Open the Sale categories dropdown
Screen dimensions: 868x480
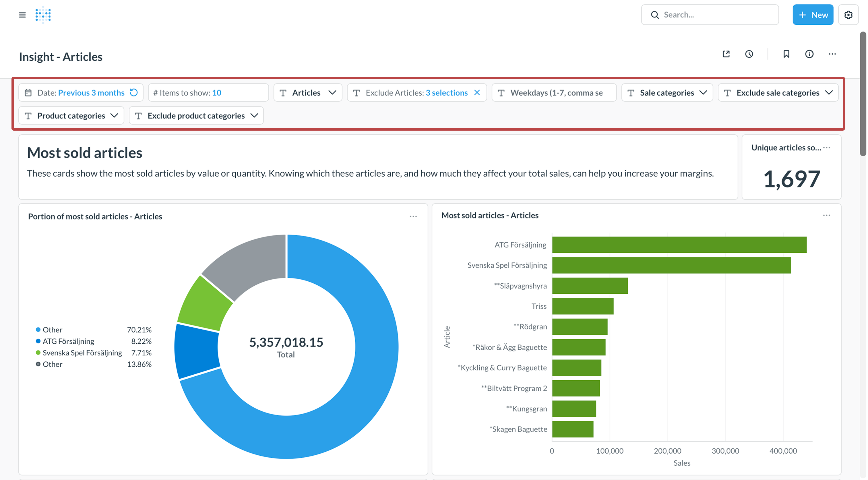(667, 93)
